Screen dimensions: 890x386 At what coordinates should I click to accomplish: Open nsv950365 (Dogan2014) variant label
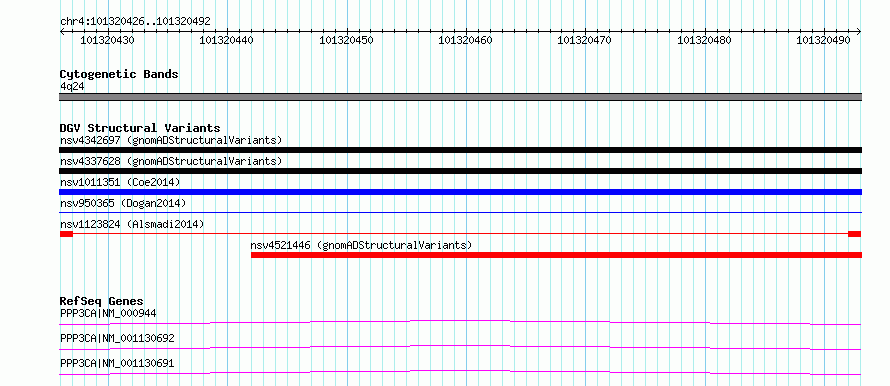click(123, 203)
